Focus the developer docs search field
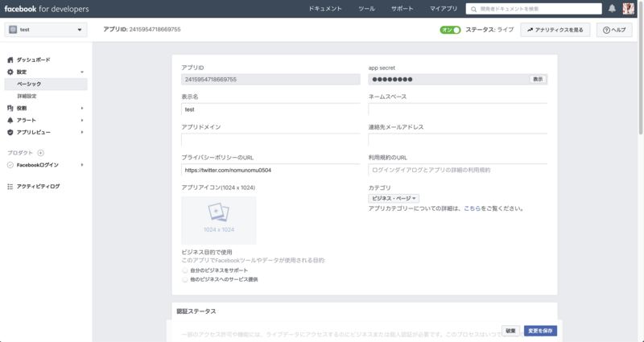The height and width of the screenshot is (342, 644). pyautogui.click(x=534, y=9)
